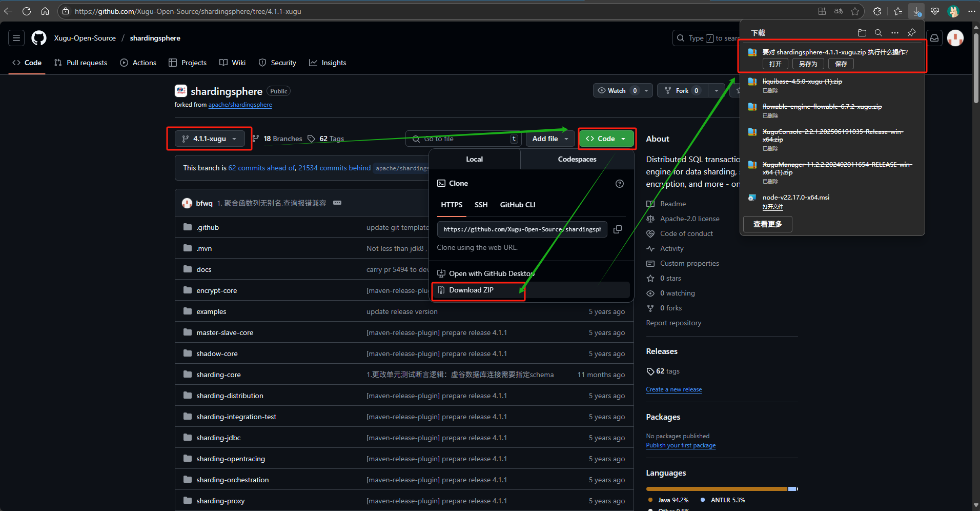Image resolution: width=980 pixels, height=511 pixels.
Task: Select the SSH clone option
Action: click(x=481, y=205)
